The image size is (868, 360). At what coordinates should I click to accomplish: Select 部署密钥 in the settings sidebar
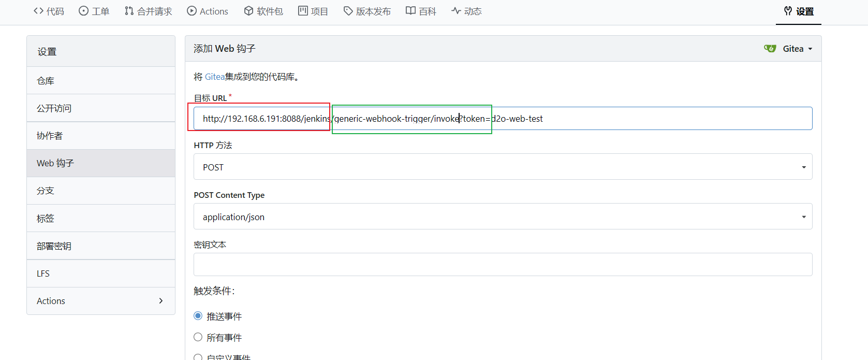[x=101, y=246]
